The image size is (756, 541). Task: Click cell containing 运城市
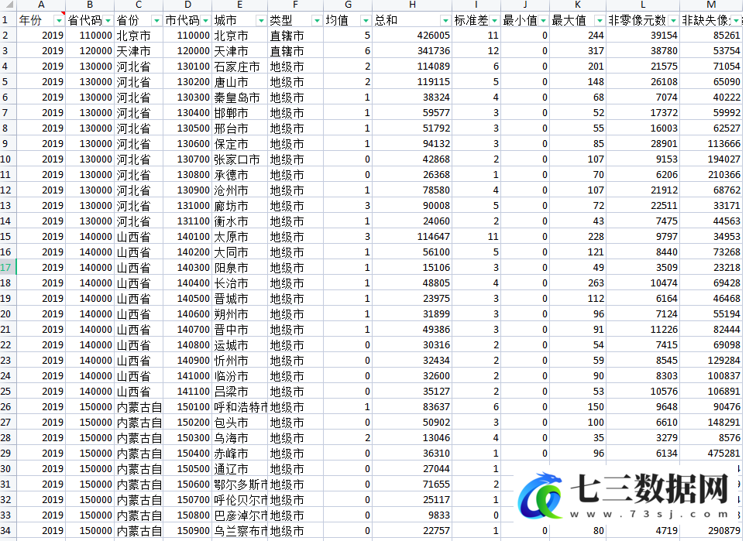[x=239, y=345]
